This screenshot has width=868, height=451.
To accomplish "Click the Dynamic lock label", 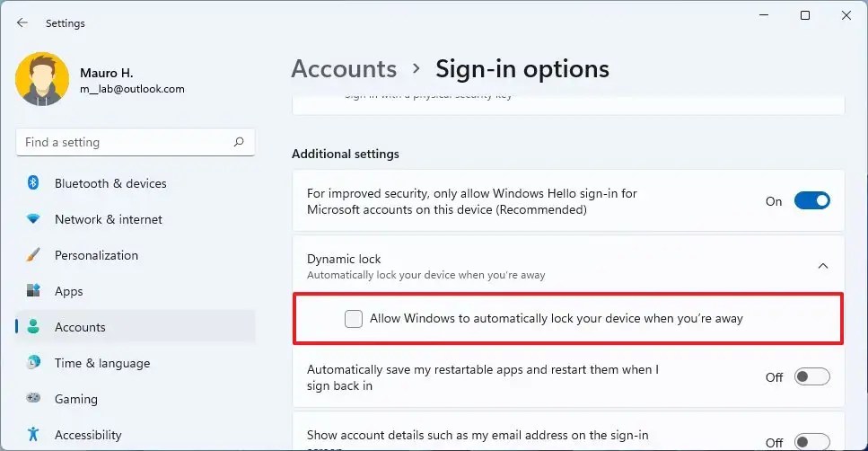I will click(x=344, y=259).
